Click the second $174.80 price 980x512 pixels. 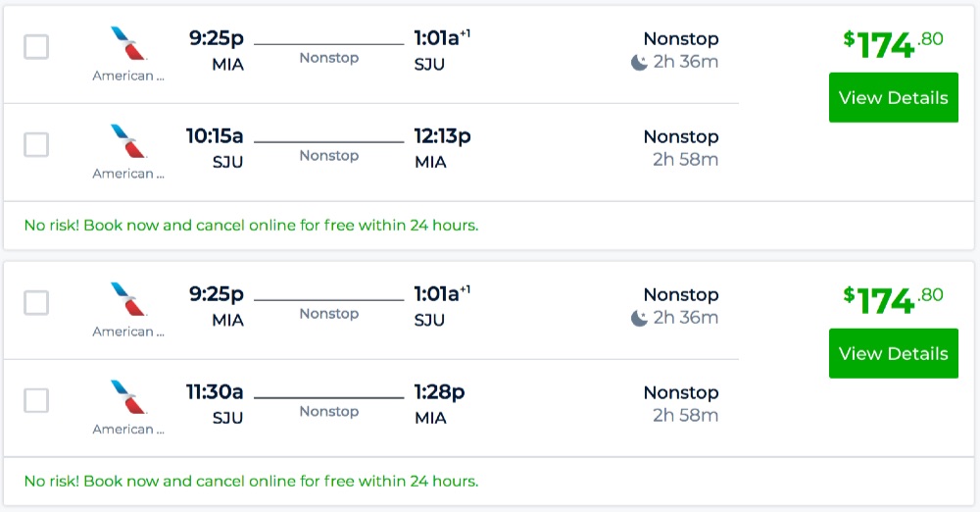pos(893,300)
